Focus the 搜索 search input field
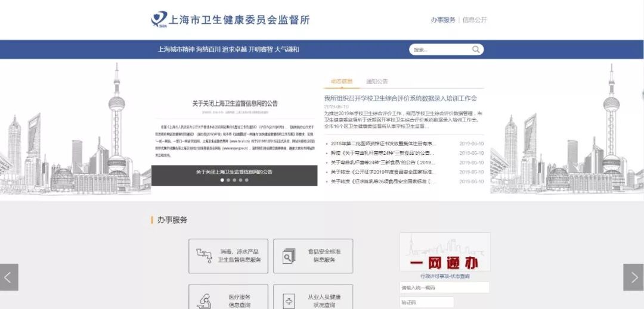The width and height of the screenshot is (644, 309). click(x=441, y=49)
